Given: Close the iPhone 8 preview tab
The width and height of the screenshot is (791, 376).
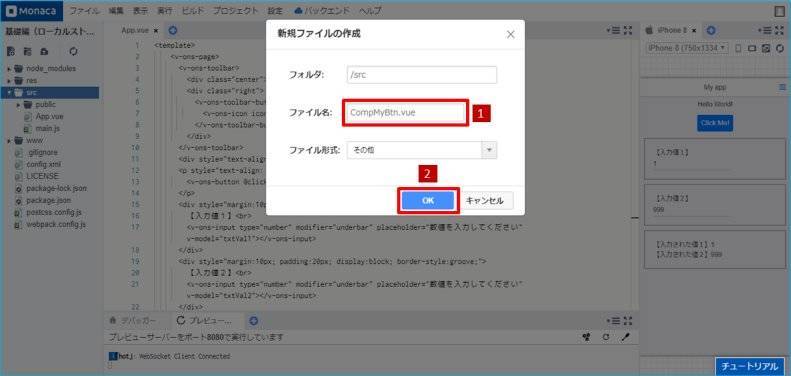Looking at the screenshot, I should click(695, 30).
